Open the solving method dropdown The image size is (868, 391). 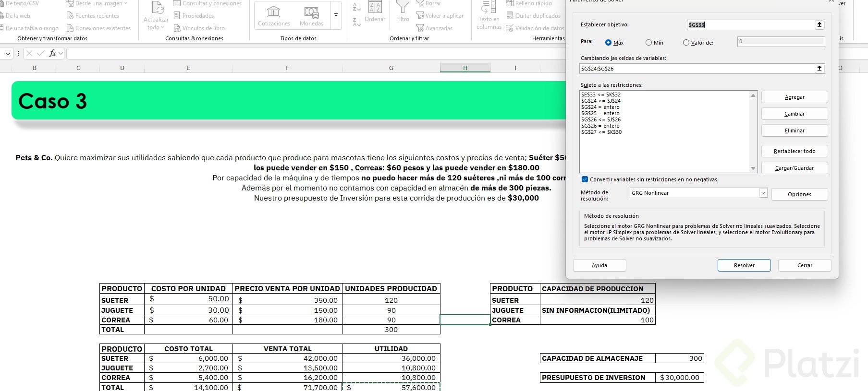pos(763,193)
